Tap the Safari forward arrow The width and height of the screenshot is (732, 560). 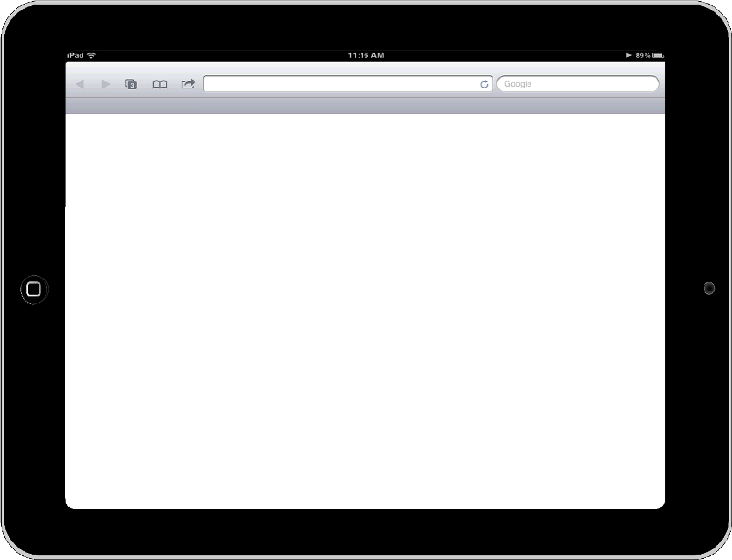pyautogui.click(x=105, y=84)
